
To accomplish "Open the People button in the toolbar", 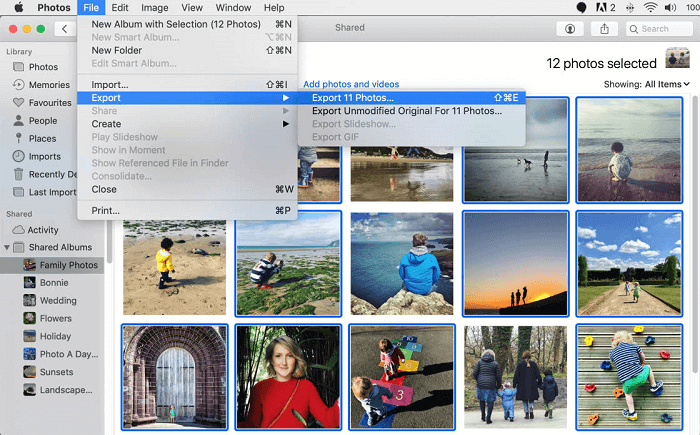I will point(571,30).
